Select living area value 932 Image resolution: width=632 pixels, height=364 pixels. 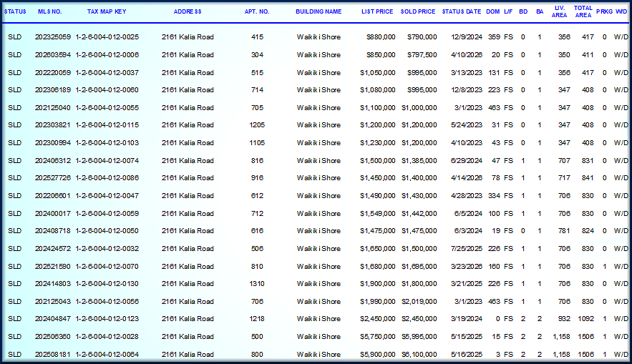[564, 319]
